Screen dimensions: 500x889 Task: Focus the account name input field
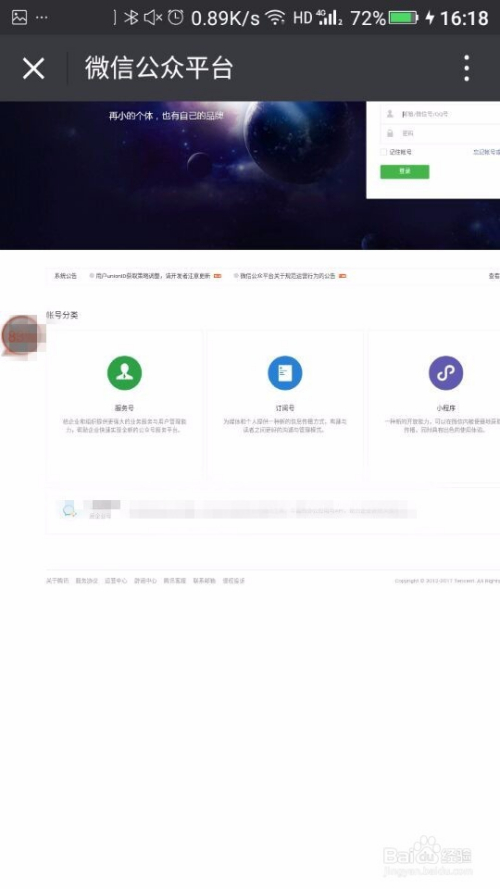pyautogui.click(x=440, y=114)
